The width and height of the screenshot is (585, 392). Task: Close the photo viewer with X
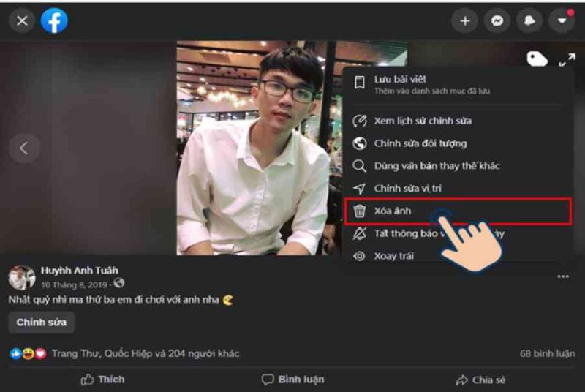[22, 21]
